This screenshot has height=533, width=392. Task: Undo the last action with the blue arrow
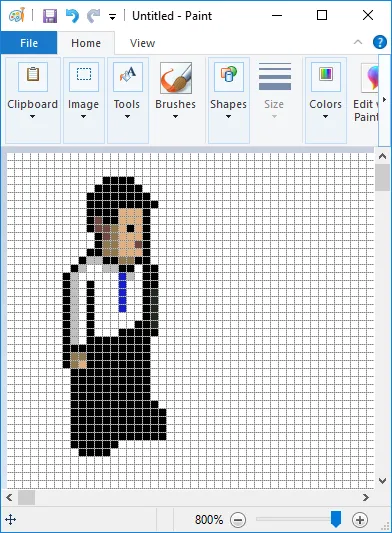(72, 16)
